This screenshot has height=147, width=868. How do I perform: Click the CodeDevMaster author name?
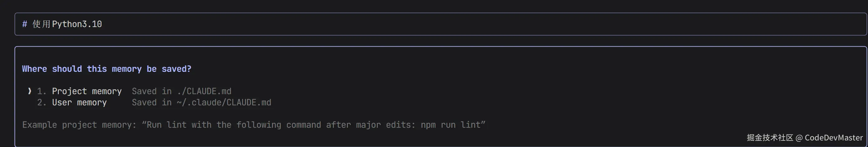(834, 138)
